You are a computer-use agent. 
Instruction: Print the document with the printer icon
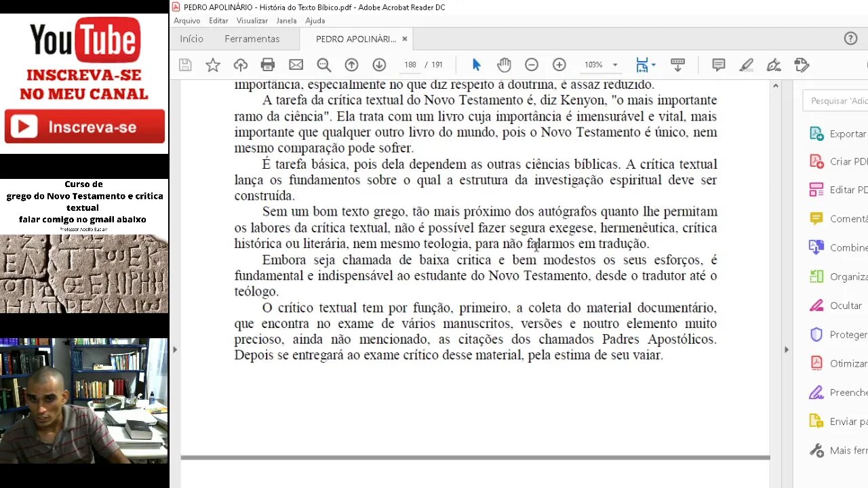(268, 65)
